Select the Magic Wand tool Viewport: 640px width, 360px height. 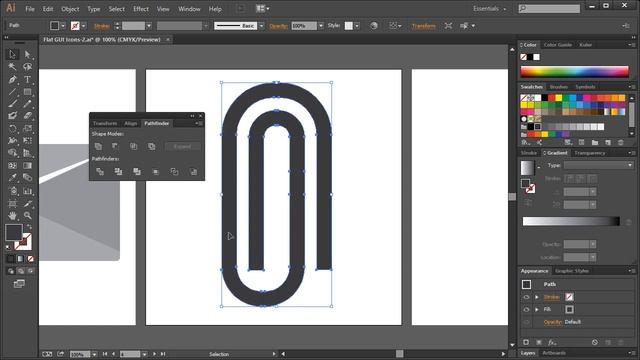[12, 67]
